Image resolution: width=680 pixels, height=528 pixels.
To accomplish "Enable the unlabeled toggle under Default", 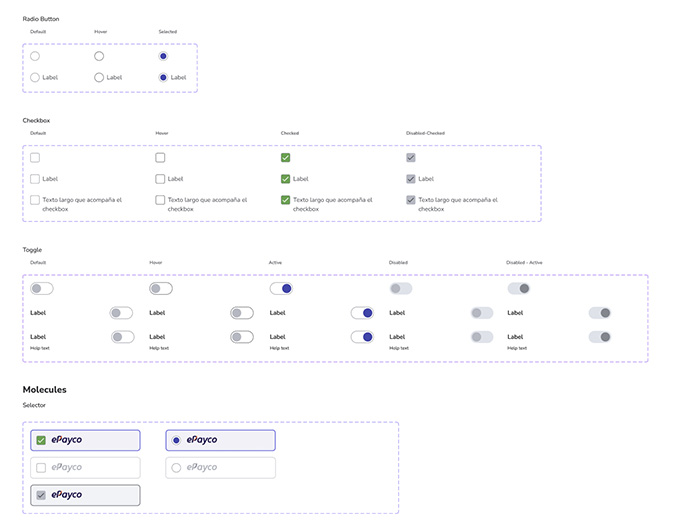I will coord(41,289).
